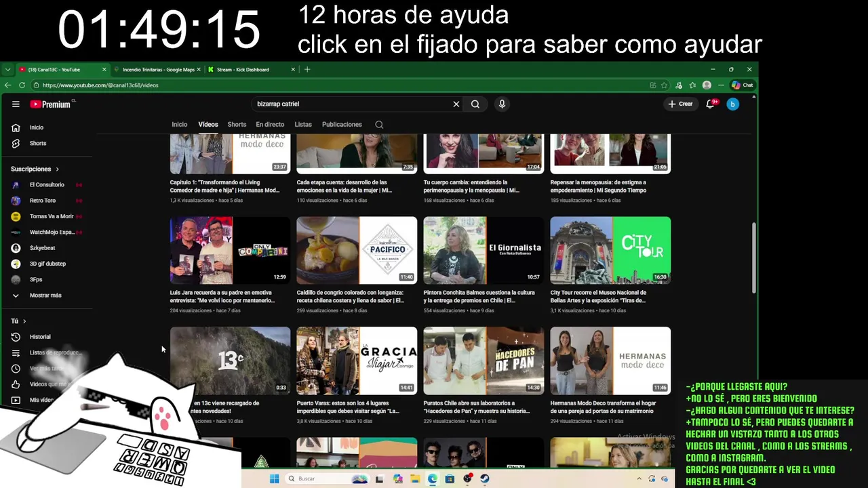Show hidden system tray icons chevron

639,479
